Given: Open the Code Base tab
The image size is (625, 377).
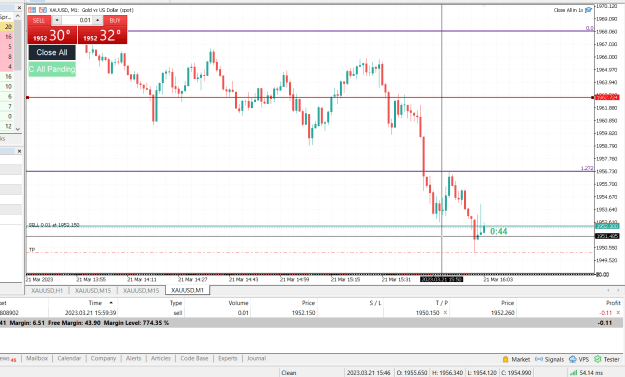Looking at the screenshot, I should click(194, 359).
